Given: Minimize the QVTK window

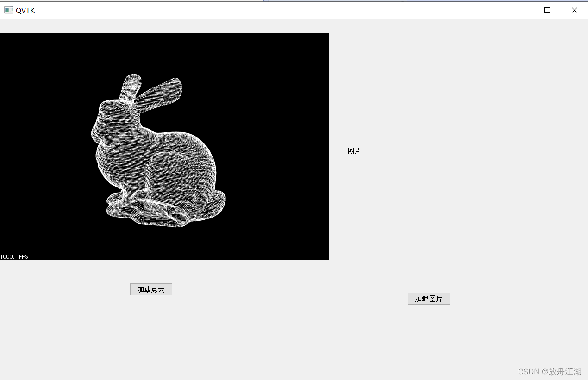Looking at the screenshot, I should [x=520, y=10].
